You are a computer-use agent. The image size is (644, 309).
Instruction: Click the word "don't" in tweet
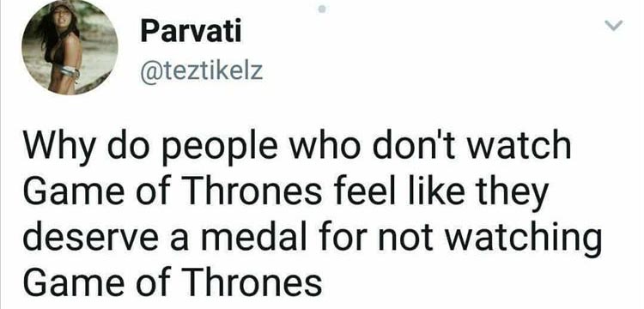click(411, 146)
